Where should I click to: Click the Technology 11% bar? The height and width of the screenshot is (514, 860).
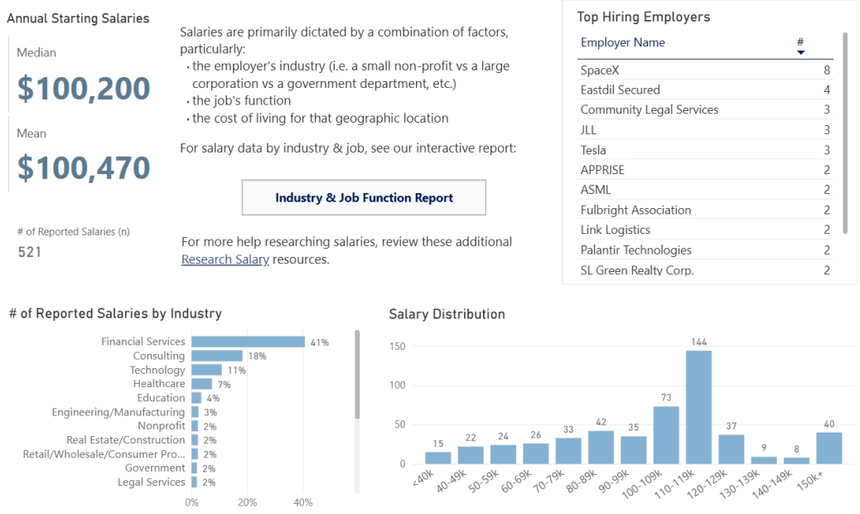[207, 370]
